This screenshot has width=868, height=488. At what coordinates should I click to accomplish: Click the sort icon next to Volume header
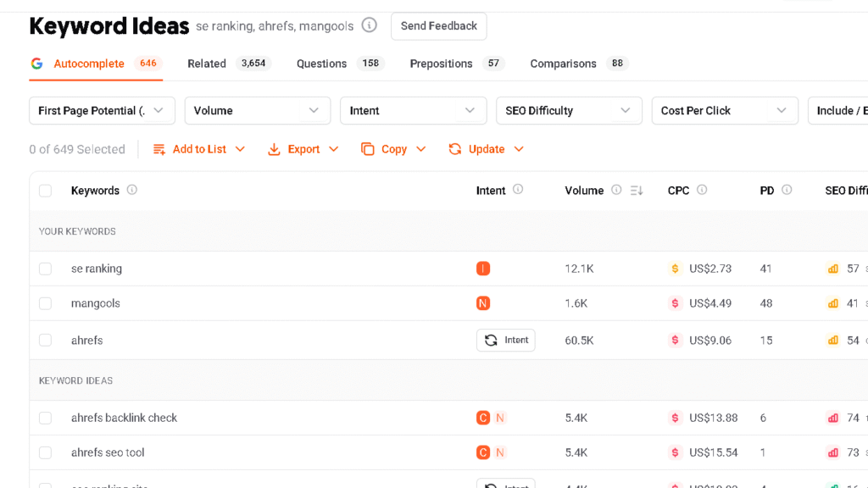(636, 190)
